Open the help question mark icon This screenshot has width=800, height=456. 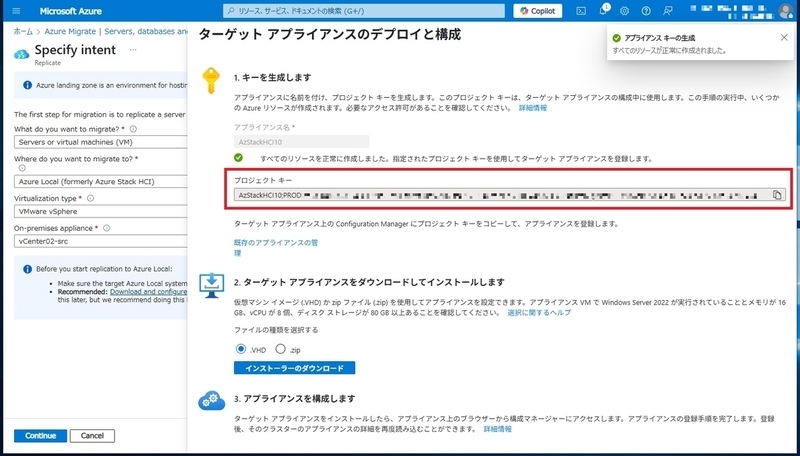click(646, 11)
